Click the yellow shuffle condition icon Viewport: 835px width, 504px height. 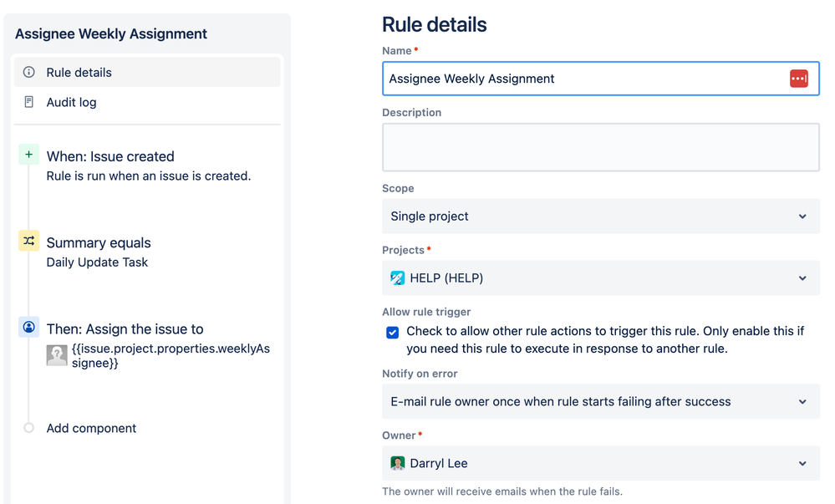click(x=29, y=241)
